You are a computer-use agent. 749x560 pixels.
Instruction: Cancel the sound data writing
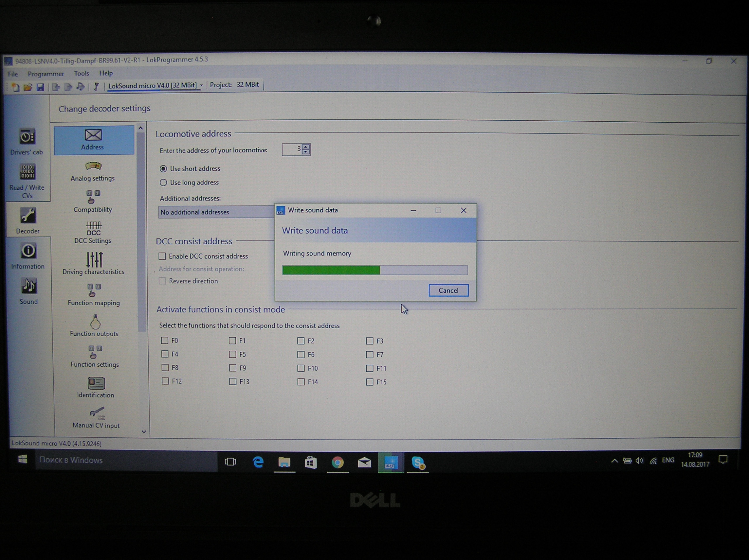click(x=448, y=290)
